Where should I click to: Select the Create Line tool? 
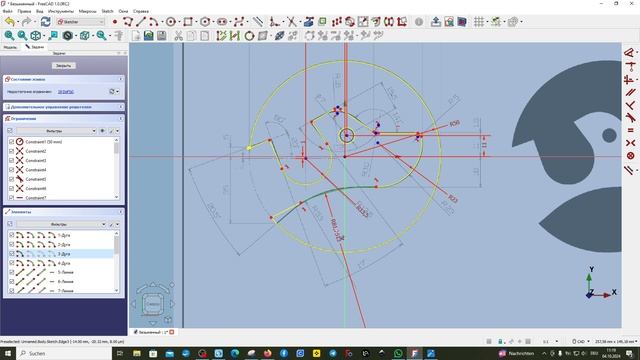(x=141, y=22)
